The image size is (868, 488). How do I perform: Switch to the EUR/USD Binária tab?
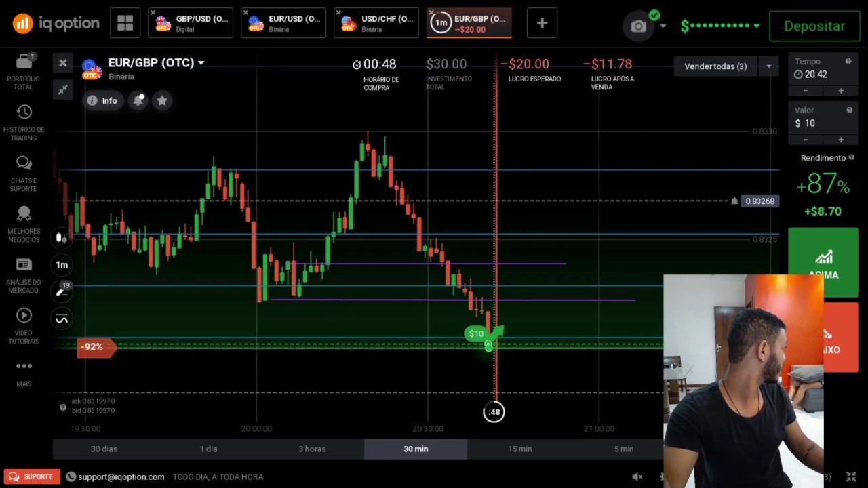283,23
